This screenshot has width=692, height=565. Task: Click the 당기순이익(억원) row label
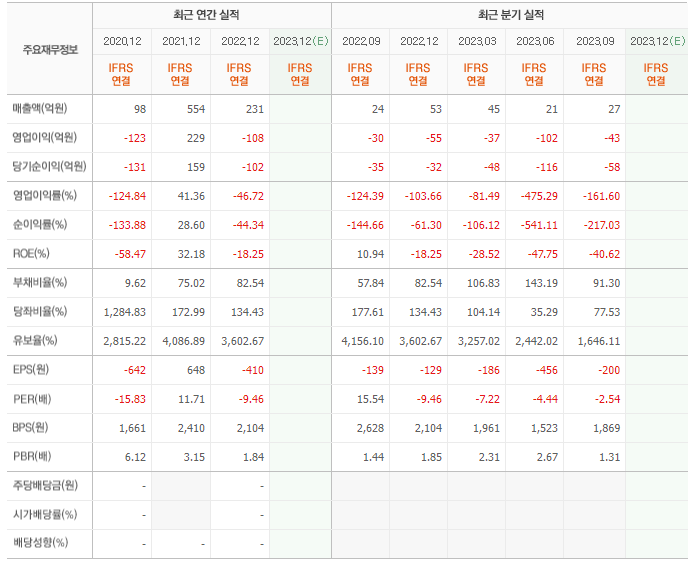[x=49, y=167]
